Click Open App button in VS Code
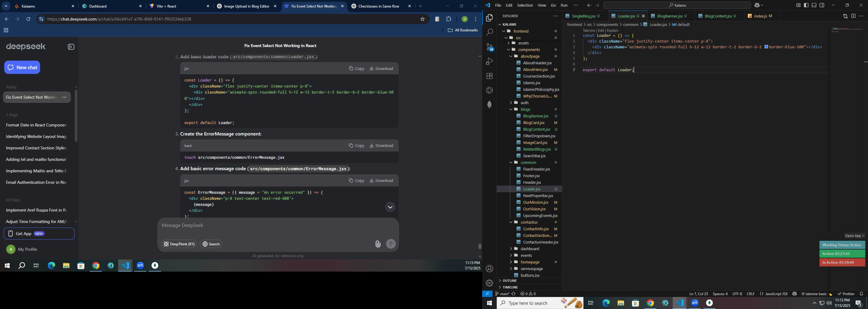Image resolution: width=868 pixels, height=309 pixels. tap(854, 236)
